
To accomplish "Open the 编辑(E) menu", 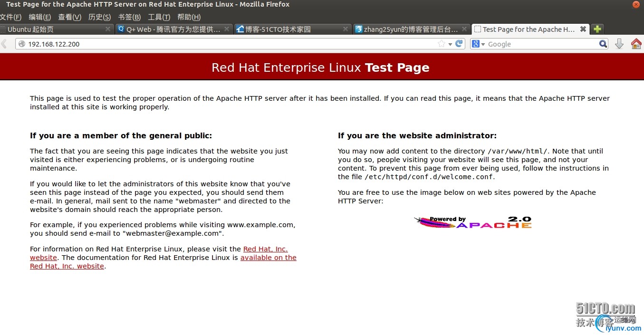I will click(x=40, y=17).
